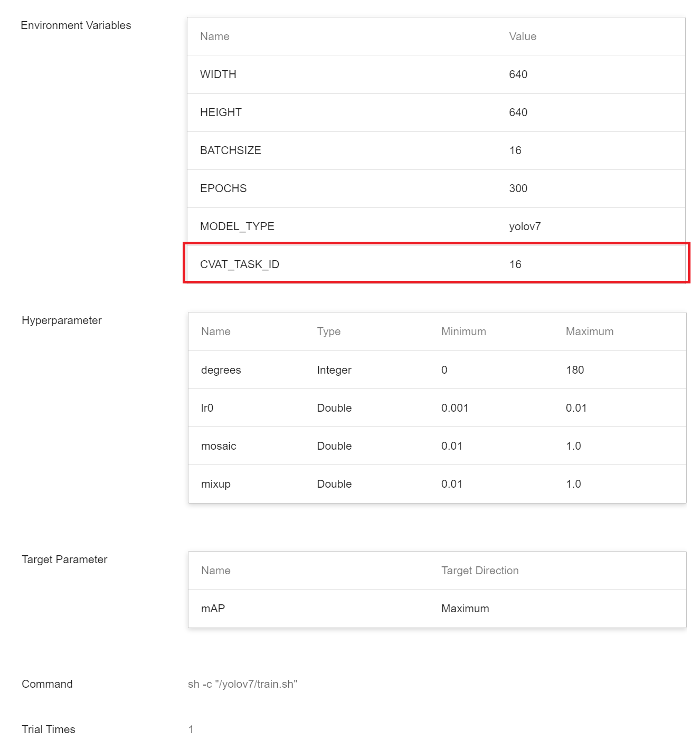Viewport: 700px width, 750px height.
Task: Click the Minimum column header
Action: pos(463,331)
